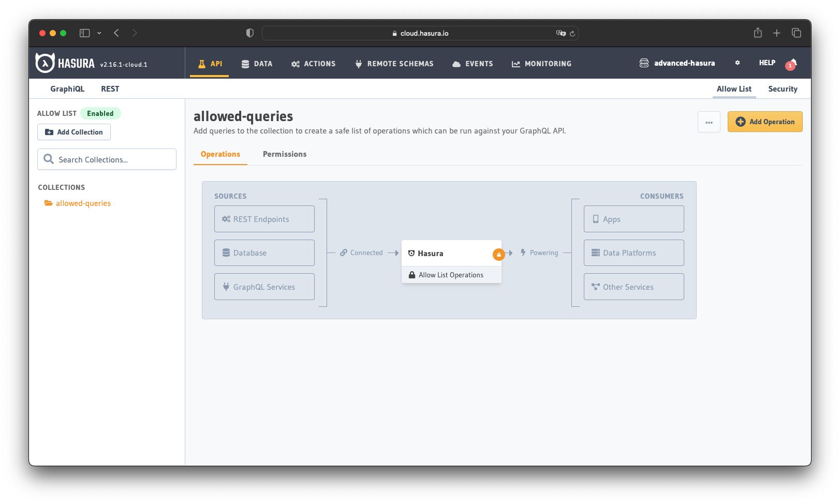Click the Enabled allow list badge

[x=100, y=113]
